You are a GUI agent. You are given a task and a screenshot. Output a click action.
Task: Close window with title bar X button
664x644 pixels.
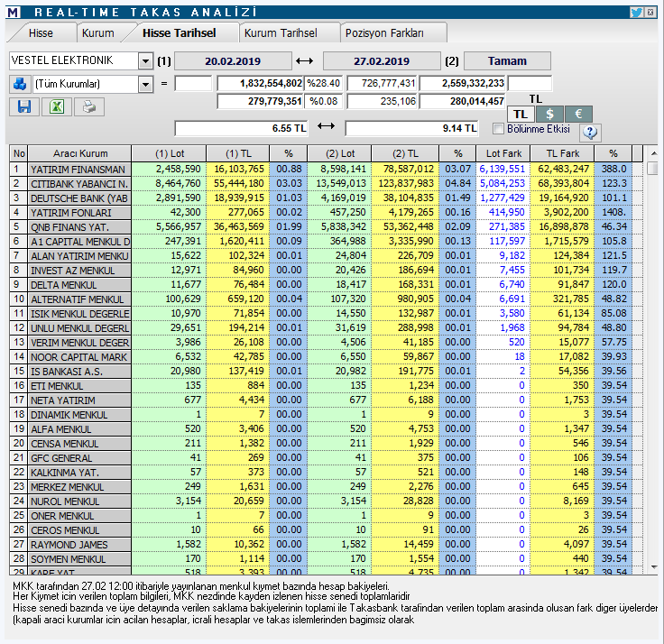(650, 13)
